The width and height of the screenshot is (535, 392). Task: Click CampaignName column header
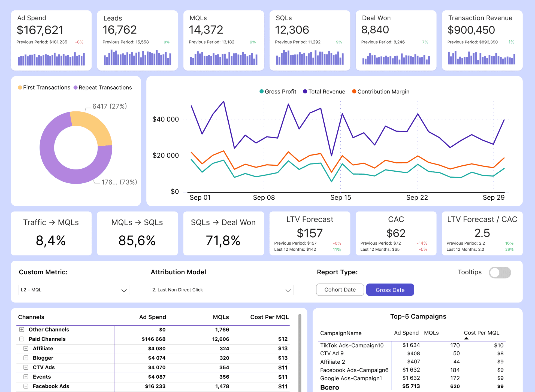341,333
